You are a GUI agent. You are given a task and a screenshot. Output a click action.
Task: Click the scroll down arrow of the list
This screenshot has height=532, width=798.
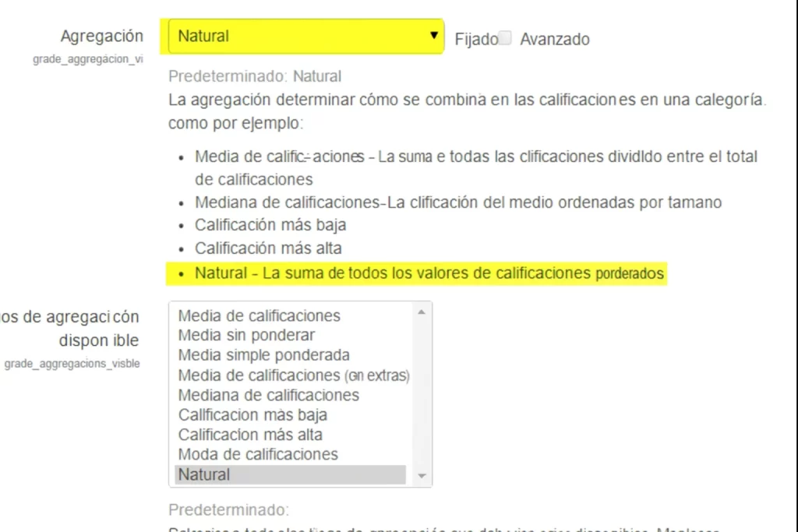422,477
